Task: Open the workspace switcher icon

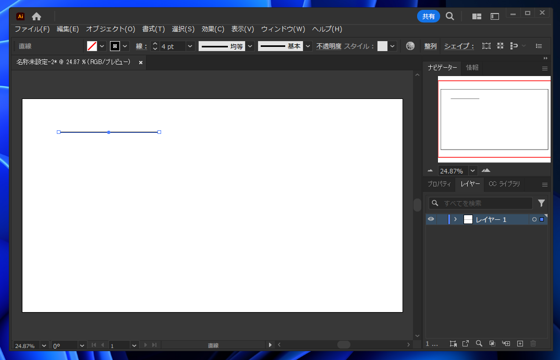Action: (x=495, y=16)
